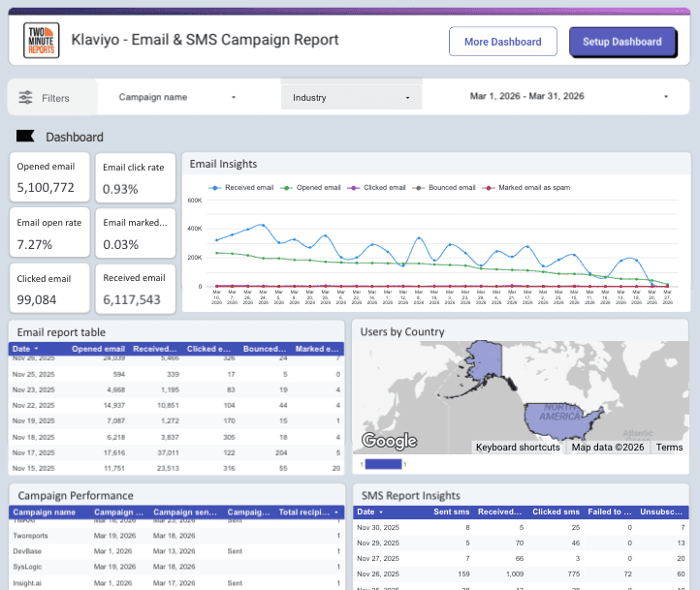Image resolution: width=700 pixels, height=590 pixels.
Task: Click the black Dashboard flag icon
Action: pyautogui.click(x=25, y=136)
